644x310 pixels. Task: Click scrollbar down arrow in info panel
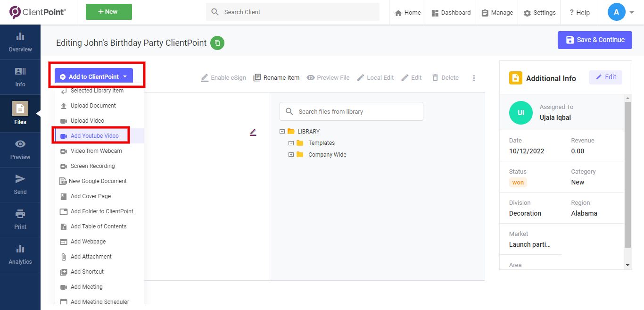pos(627,265)
